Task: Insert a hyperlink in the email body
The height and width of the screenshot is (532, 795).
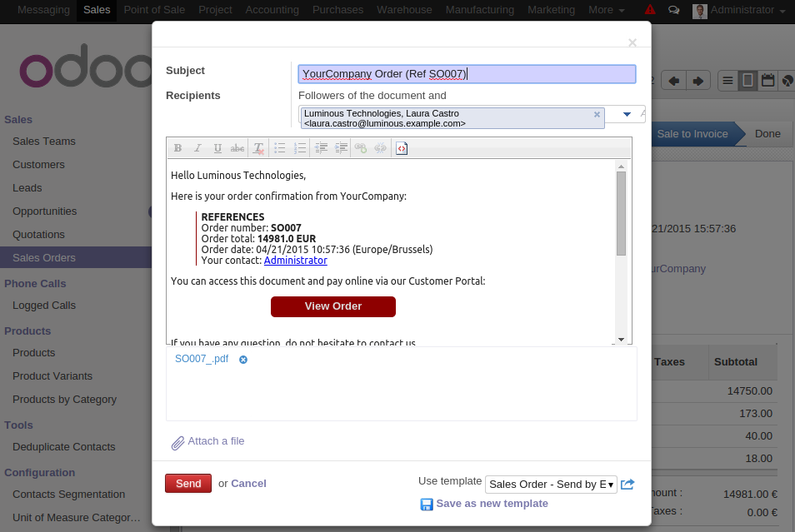Action: [361, 148]
